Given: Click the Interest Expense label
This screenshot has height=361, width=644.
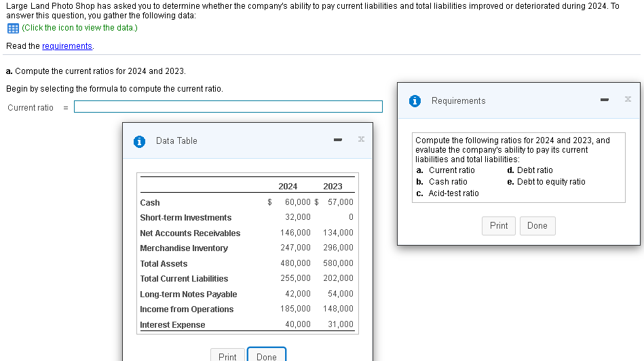Looking at the screenshot, I should [x=172, y=325].
